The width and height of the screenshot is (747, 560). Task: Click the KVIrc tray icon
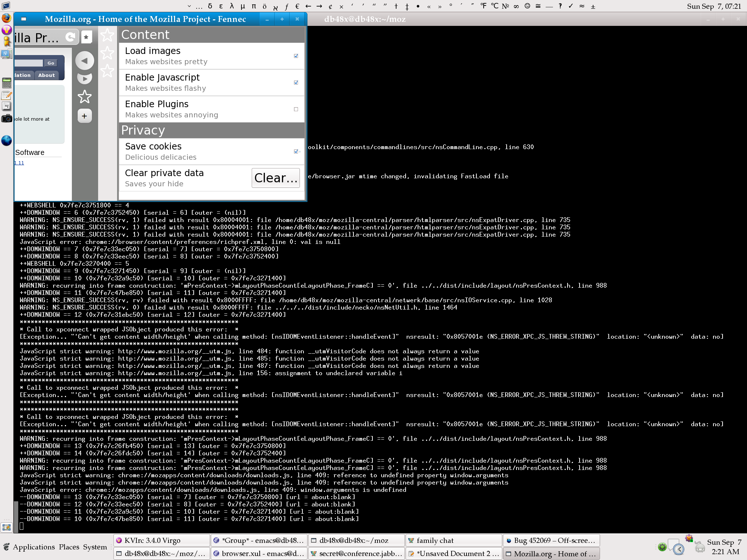tap(689, 539)
